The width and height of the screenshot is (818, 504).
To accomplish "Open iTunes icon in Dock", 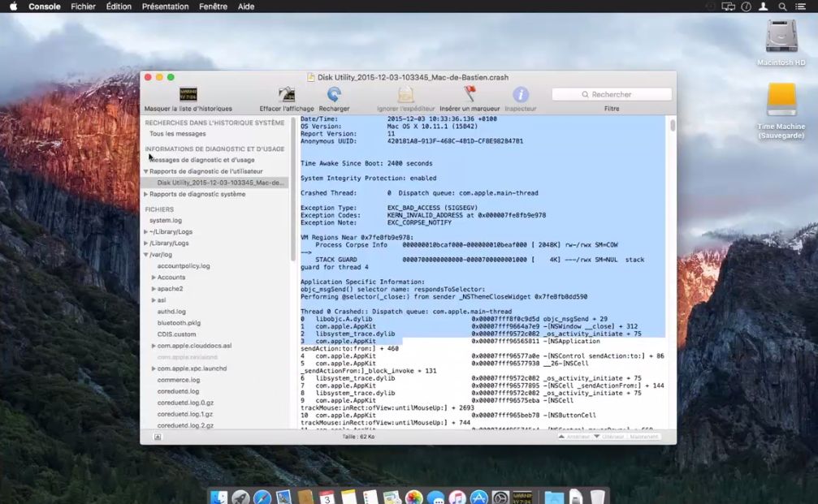I will tap(457, 498).
